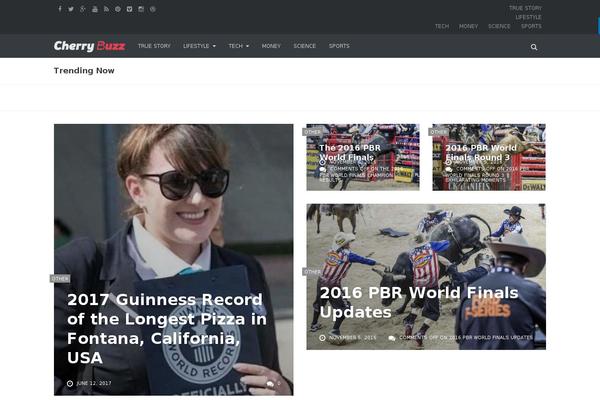Click OTHER tag on Finals Round 3 card
The image size is (600, 400).
pyautogui.click(x=439, y=132)
